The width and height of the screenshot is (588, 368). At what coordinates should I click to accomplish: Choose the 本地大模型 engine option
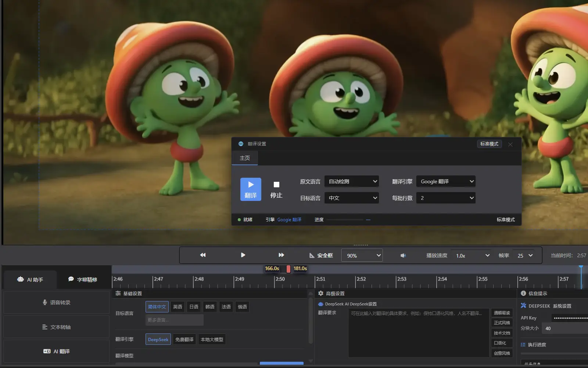tap(212, 340)
